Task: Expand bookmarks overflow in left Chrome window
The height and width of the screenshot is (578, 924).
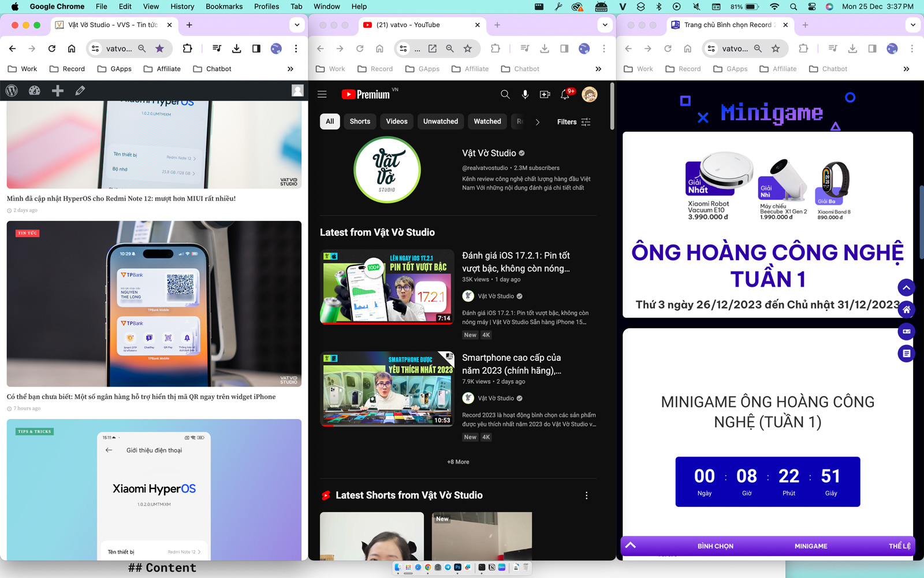Action: tap(290, 69)
